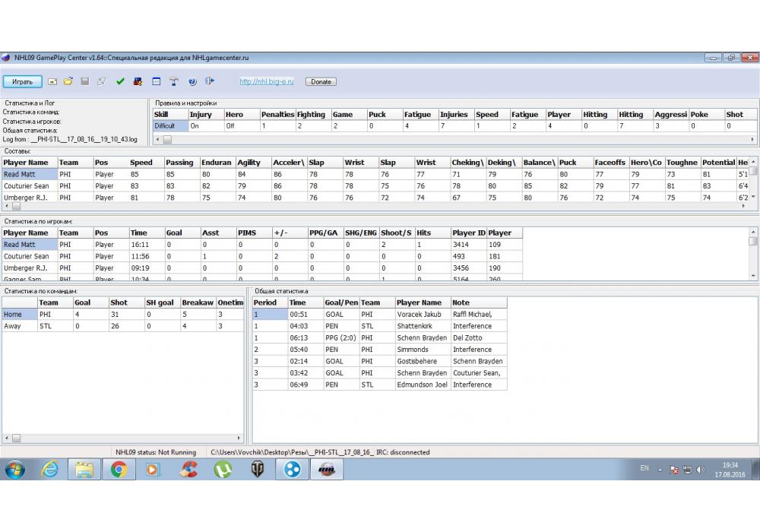Click the calendar window icon in toolbar
This screenshot has width=760, height=532.
point(156,81)
